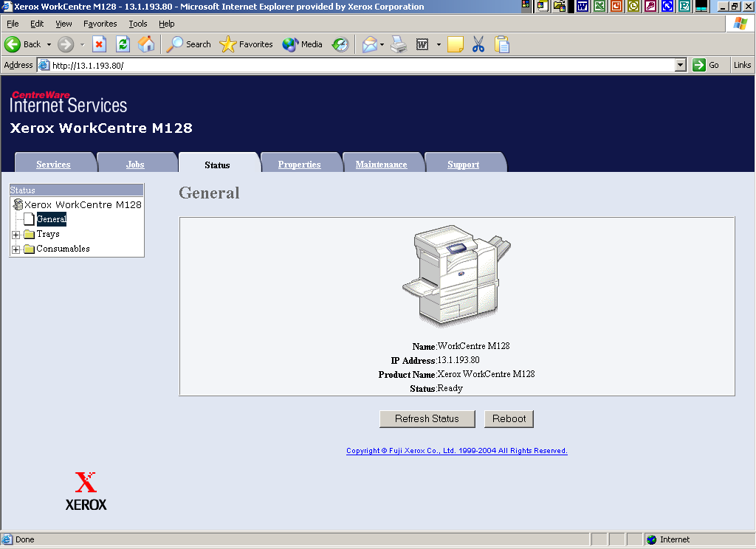Viewport: 756px width, 549px height.
Task: Open the Mail button dropdown arrow
Action: tap(382, 45)
